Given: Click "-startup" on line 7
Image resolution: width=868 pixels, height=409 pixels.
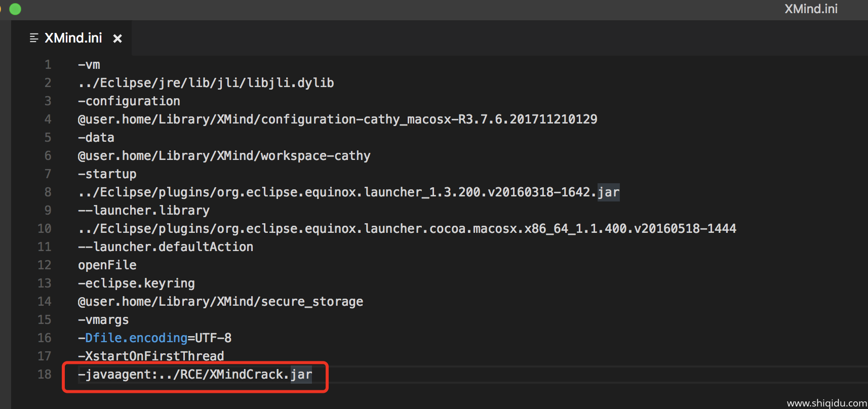Looking at the screenshot, I should pos(107,174).
